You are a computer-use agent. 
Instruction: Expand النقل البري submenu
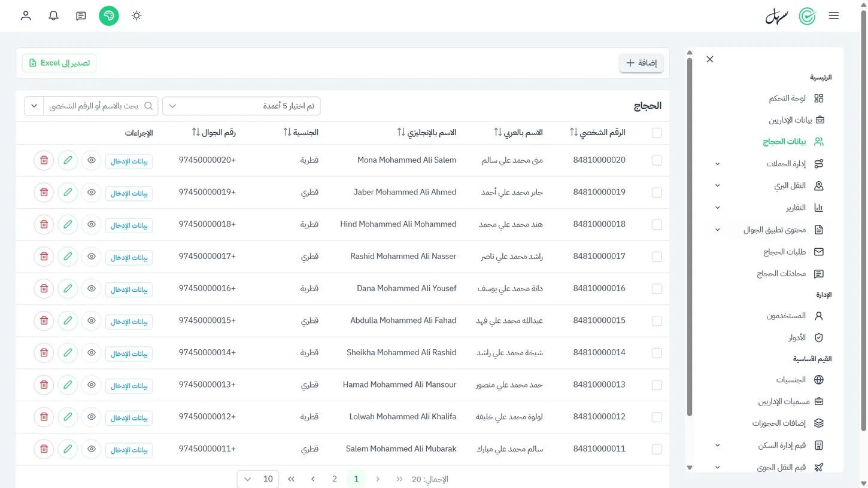click(x=717, y=185)
